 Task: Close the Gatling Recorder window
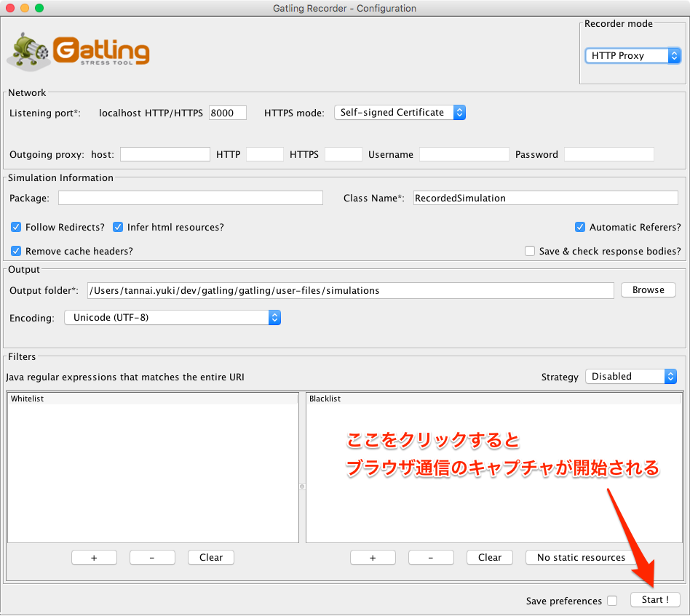(10, 8)
